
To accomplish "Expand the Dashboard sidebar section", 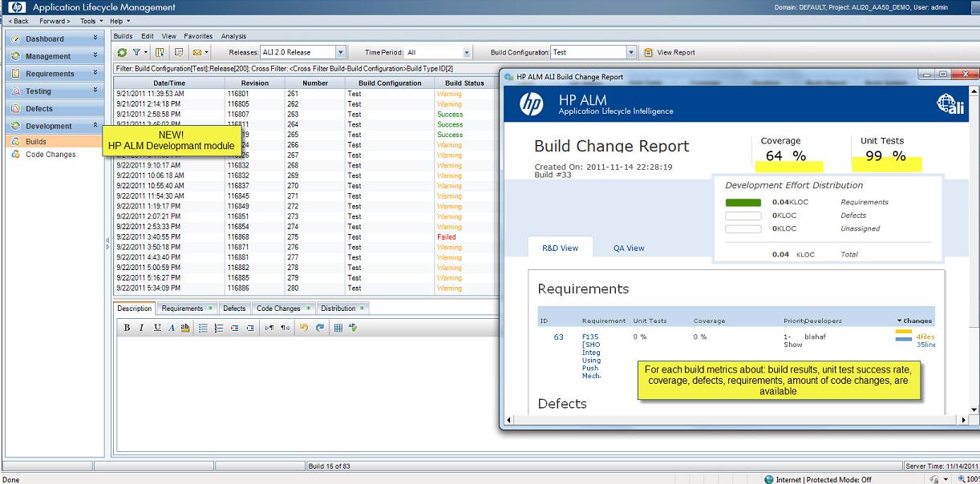I will [95, 38].
